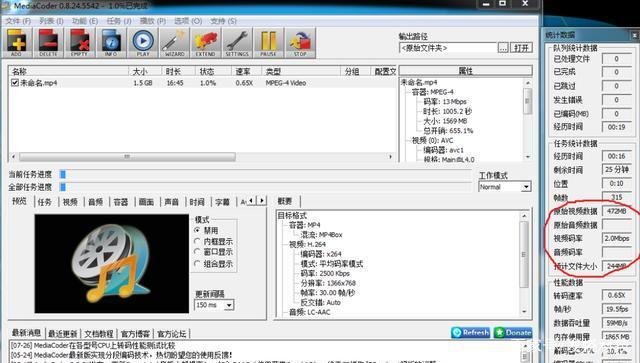Click the 打开 output folder button

pos(521,48)
